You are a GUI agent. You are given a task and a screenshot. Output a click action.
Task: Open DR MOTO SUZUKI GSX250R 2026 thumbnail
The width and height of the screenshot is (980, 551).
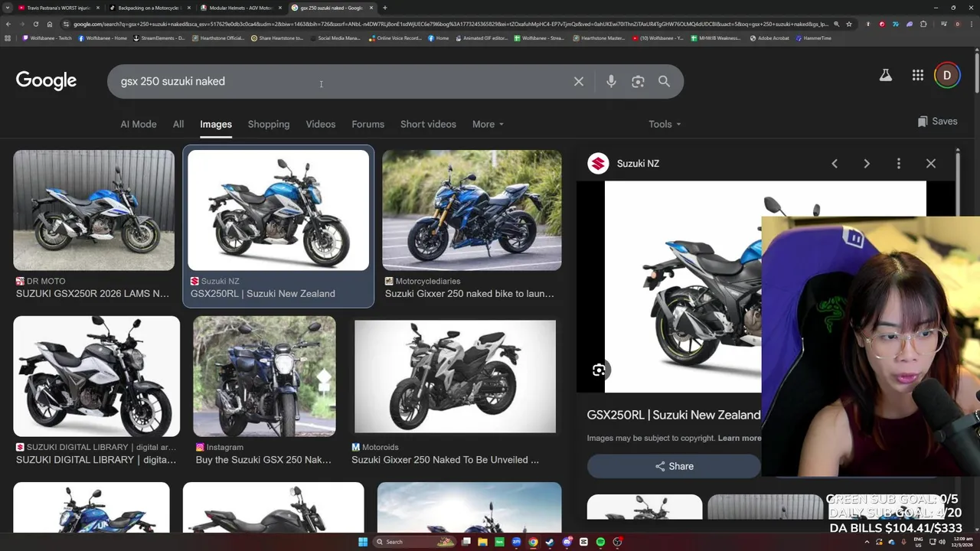[93, 210]
